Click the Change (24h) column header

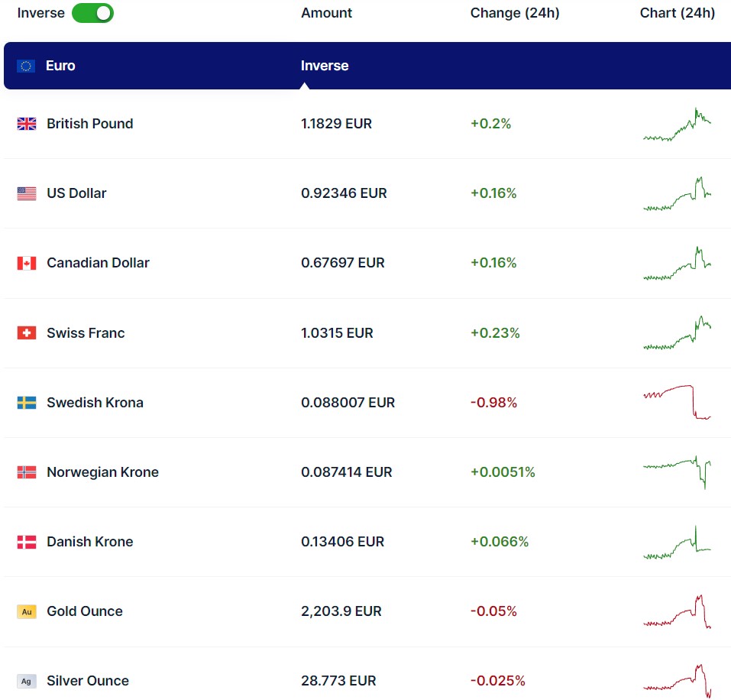(515, 13)
